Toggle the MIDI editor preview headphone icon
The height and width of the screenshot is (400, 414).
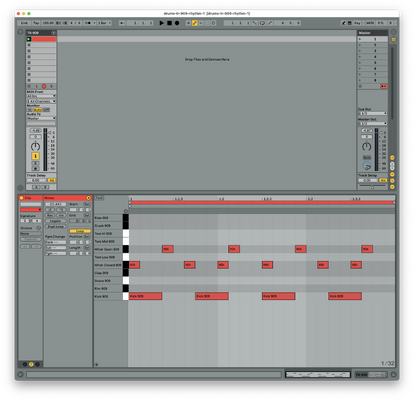(126, 211)
